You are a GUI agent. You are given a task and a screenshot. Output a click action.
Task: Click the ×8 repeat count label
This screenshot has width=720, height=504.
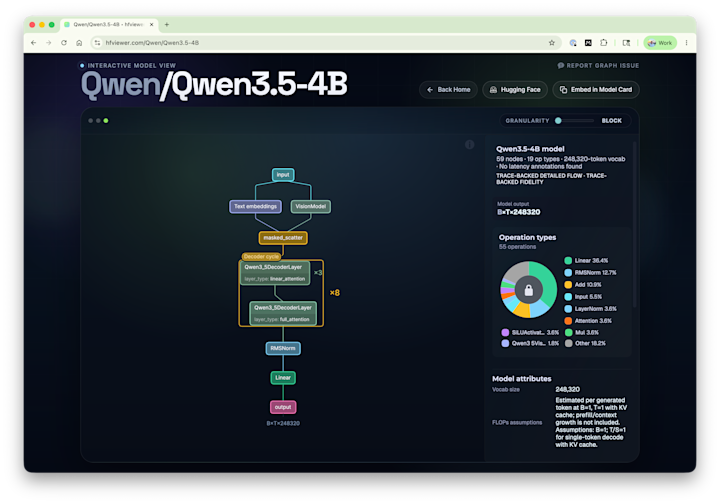point(335,292)
